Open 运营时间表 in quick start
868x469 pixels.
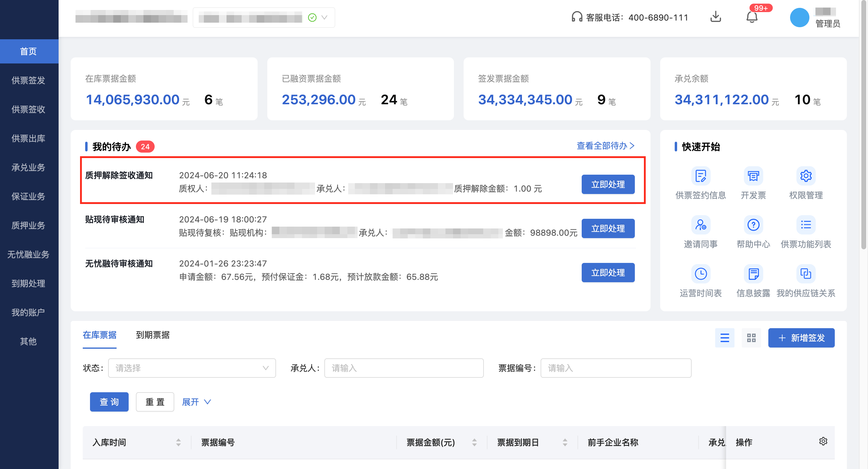tap(701, 274)
